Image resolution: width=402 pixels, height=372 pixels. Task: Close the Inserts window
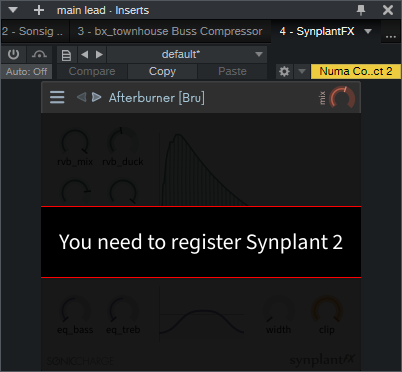coord(388,10)
